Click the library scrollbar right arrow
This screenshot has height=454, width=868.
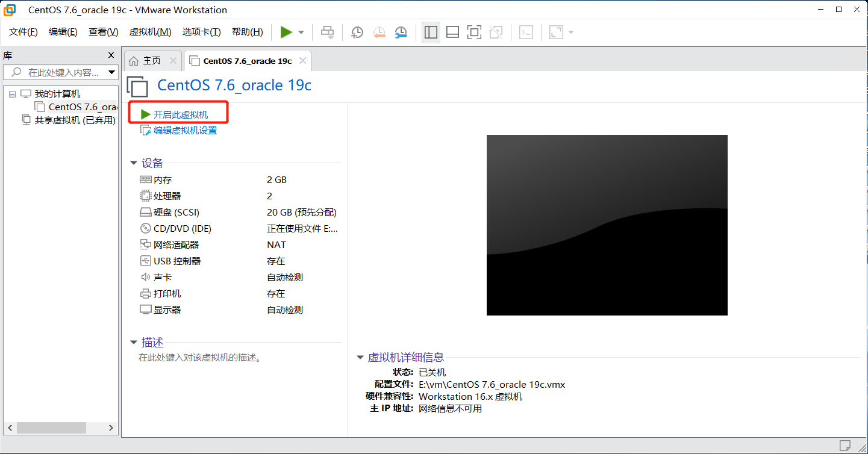(x=111, y=428)
